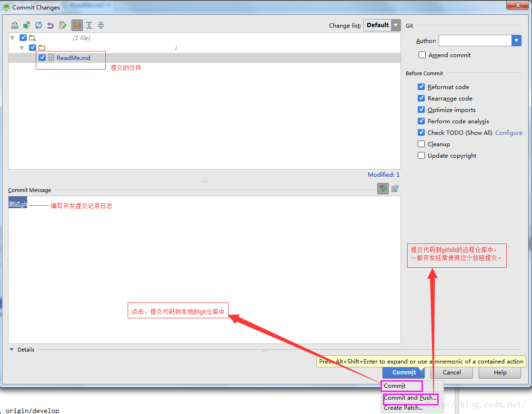Screen dimensions: 532x414
Task: Click the Move to Another Changelist icon
Action: tap(27, 25)
